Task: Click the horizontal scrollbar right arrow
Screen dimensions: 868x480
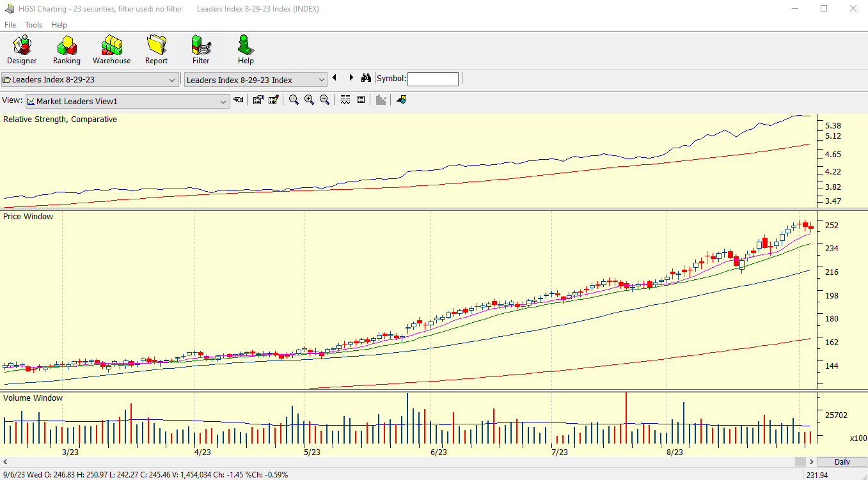Action: click(812, 461)
